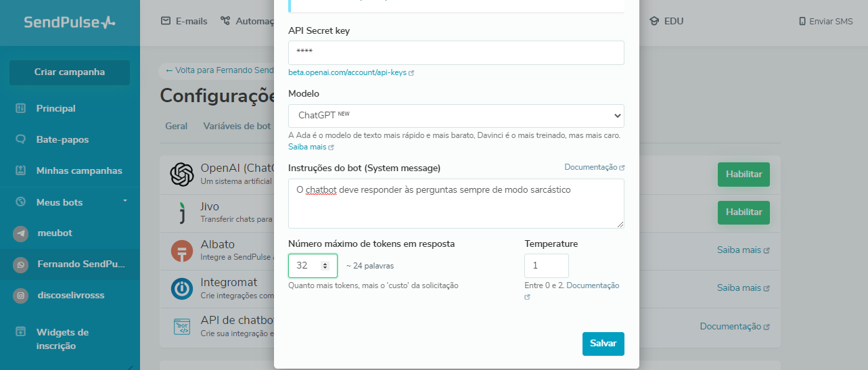Click the Temperature input field
This screenshot has height=370, width=868.
(546, 266)
